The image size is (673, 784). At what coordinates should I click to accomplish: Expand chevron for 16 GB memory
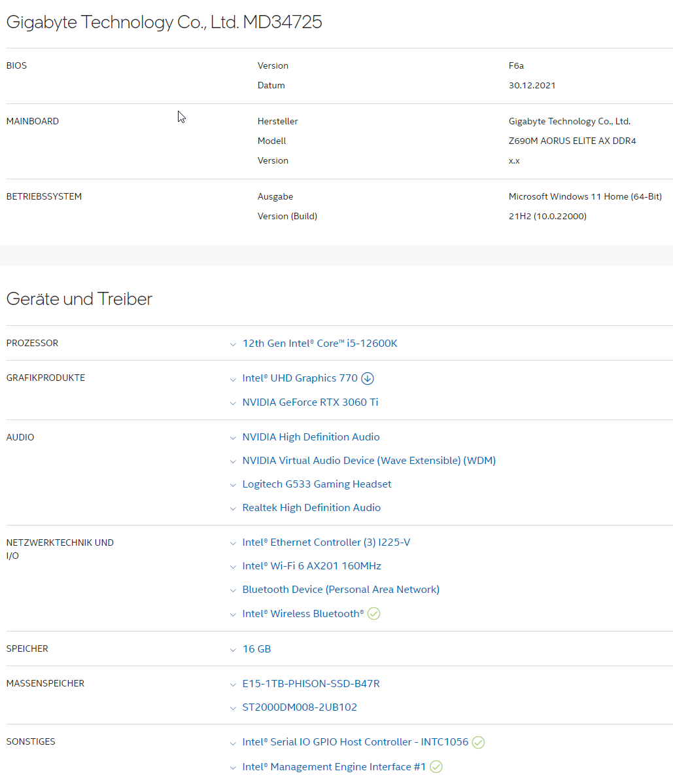[x=233, y=650]
